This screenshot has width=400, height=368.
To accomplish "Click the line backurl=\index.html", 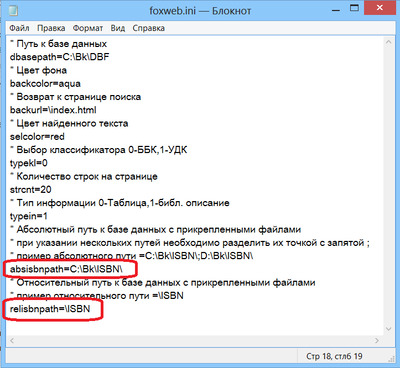I will click(x=53, y=110).
